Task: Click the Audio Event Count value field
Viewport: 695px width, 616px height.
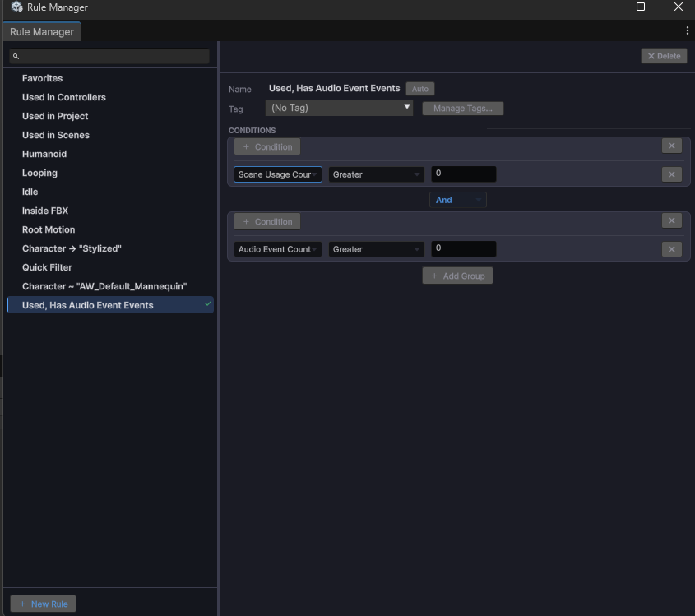Action: [x=464, y=248]
